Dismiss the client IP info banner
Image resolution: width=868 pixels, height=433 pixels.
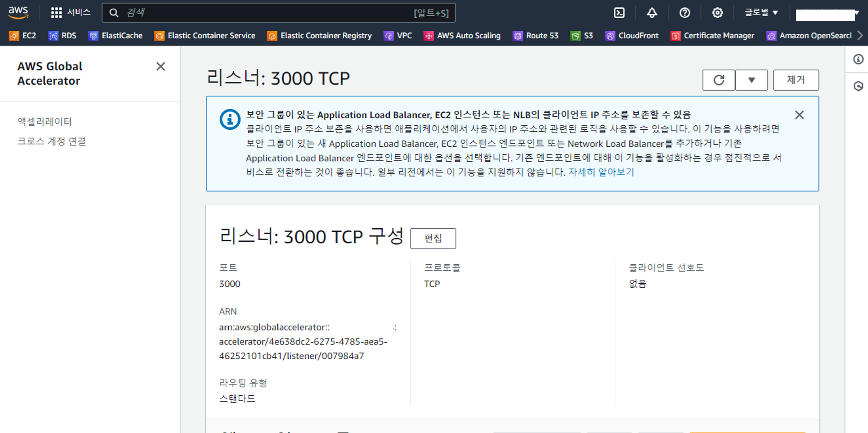point(799,115)
